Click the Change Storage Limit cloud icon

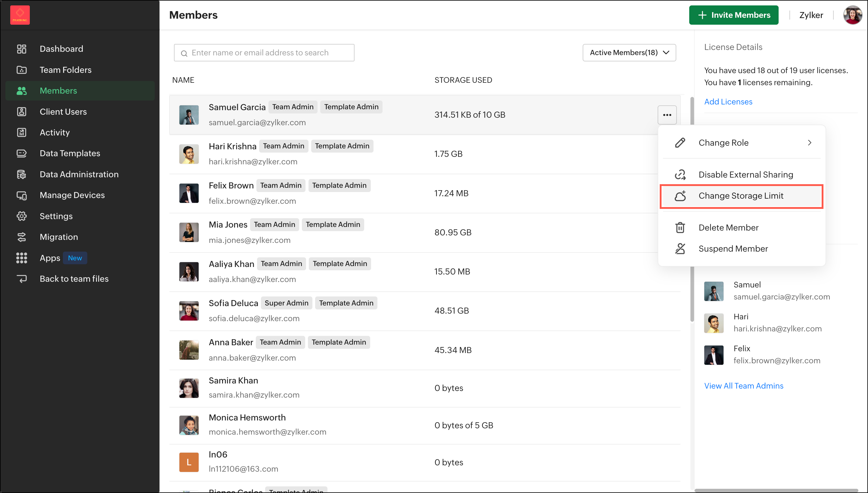[x=680, y=196]
